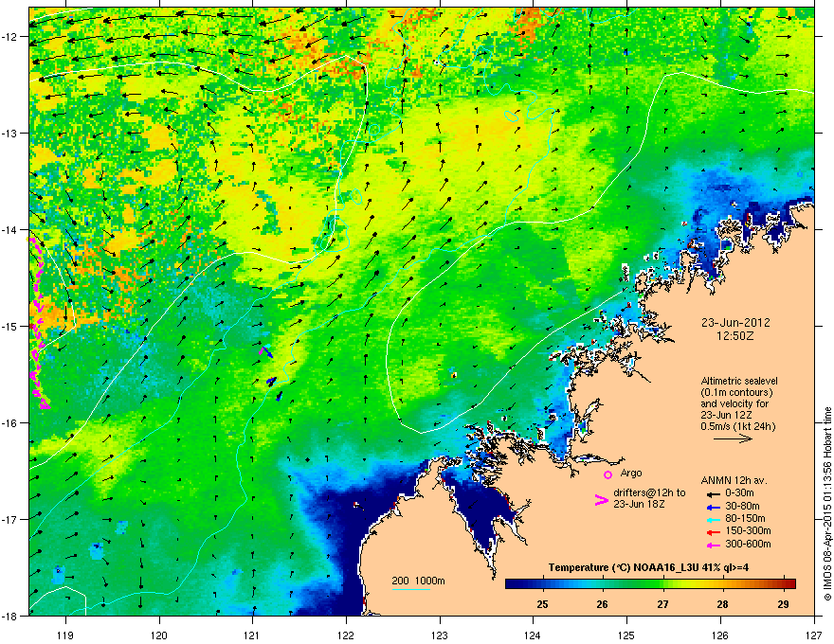
Task: Click the '(0.1m contours)' caption line
Action: [x=736, y=393]
